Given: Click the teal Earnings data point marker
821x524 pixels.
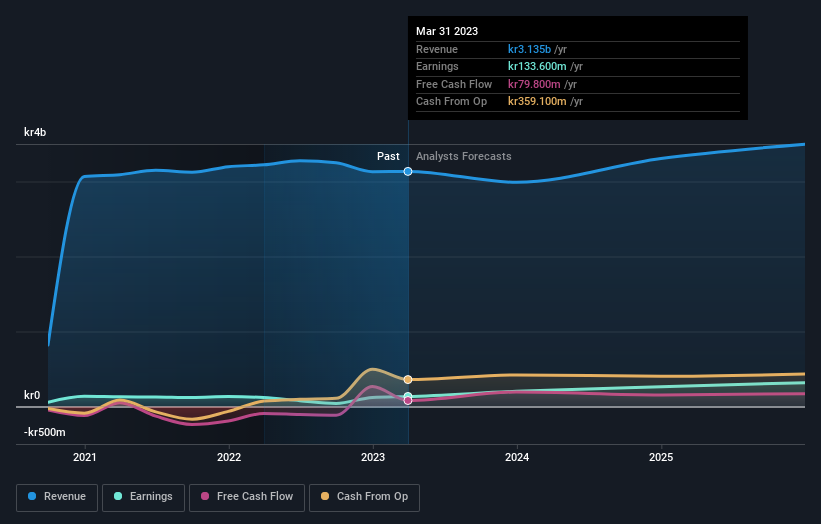Looking at the screenshot, I should 408,396.
